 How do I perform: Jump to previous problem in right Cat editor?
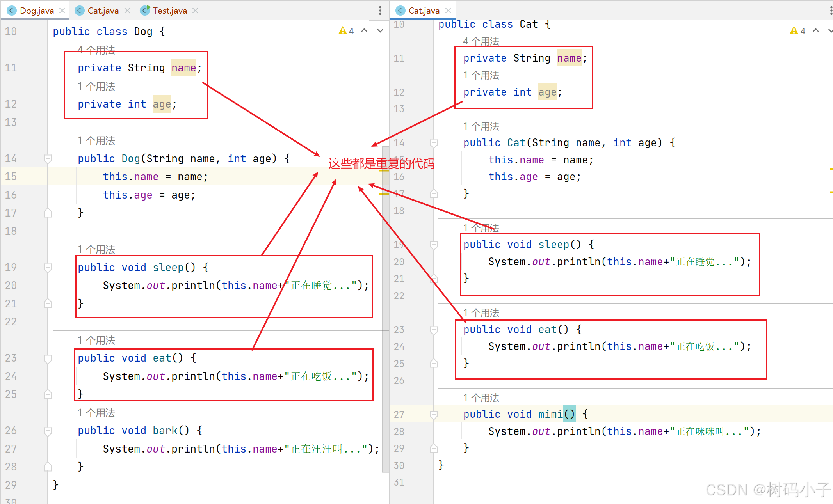pyautogui.click(x=816, y=31)
